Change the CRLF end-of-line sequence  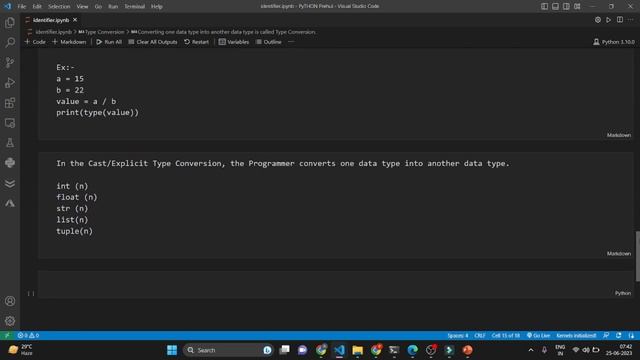480,336
